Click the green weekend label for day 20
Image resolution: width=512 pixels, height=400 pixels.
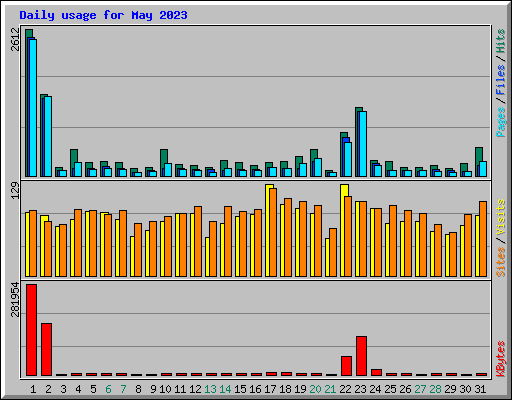pos(315,389)
